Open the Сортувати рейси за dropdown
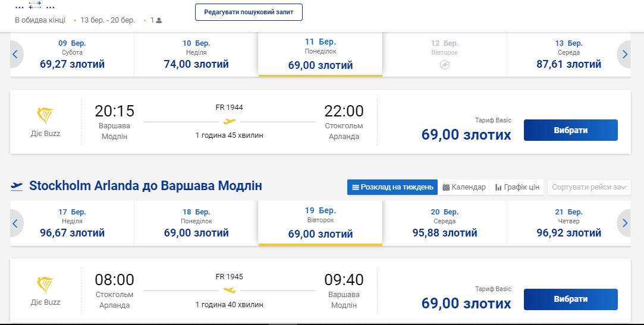This screenshot has height=325, width=644. coord(589,187)
